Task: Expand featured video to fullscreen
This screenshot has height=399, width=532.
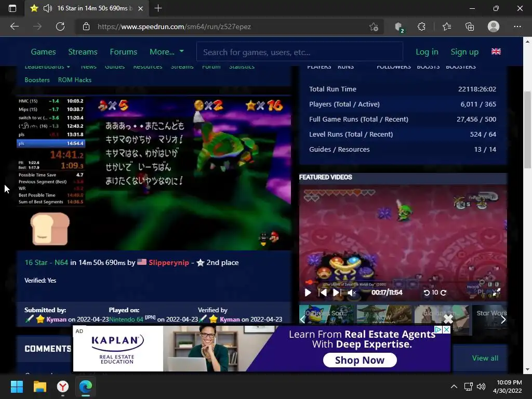Action: pyautogui.click(x=496, y=292)
